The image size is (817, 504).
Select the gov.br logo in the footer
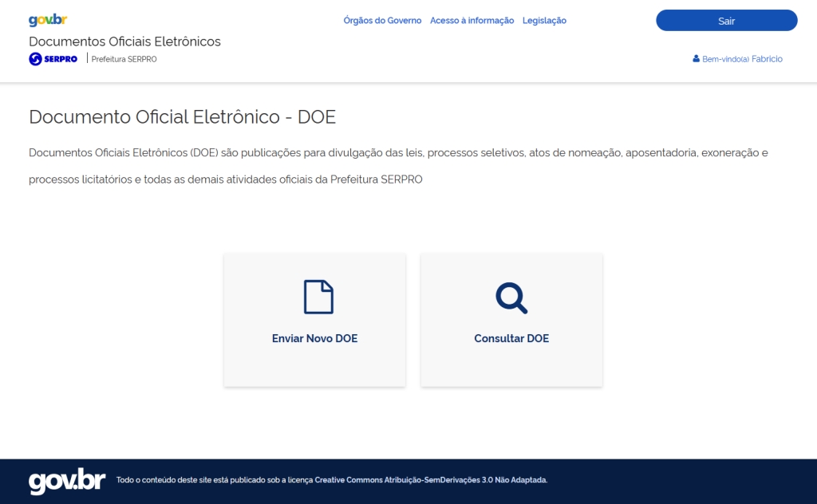click(x=66, y=480)
